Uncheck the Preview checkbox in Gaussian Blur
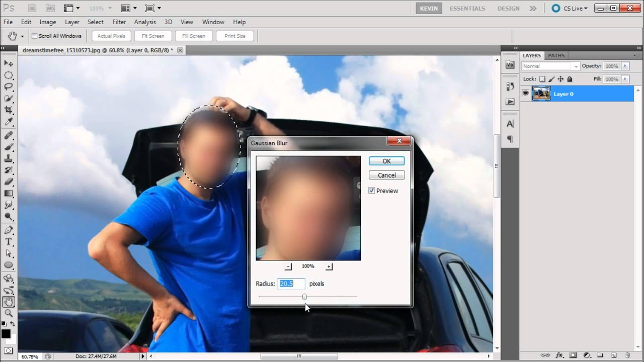Image resolution: width=644 pixels, height=362 pixels. coord(371,191)
